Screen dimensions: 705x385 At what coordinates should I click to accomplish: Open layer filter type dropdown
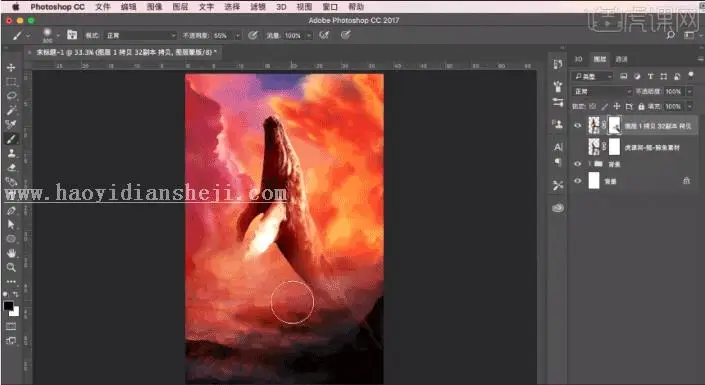pyautogui.click(x=593, y=76)
